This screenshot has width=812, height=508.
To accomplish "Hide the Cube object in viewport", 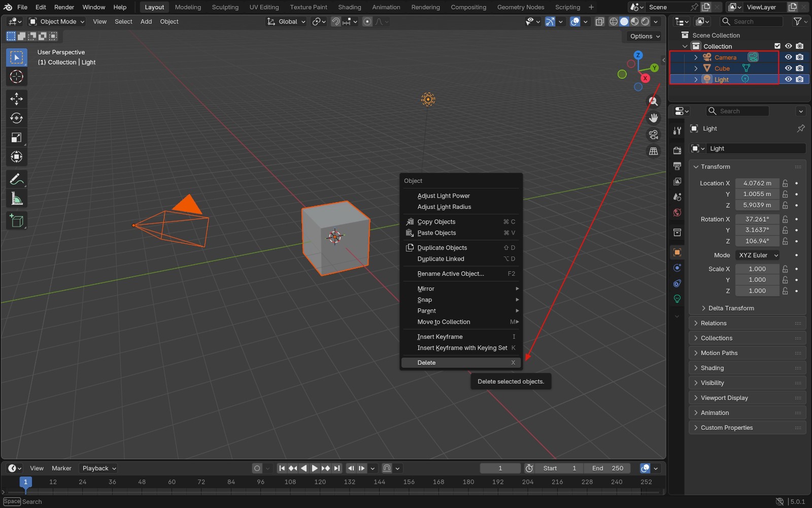I will click(x=788, y=68).
